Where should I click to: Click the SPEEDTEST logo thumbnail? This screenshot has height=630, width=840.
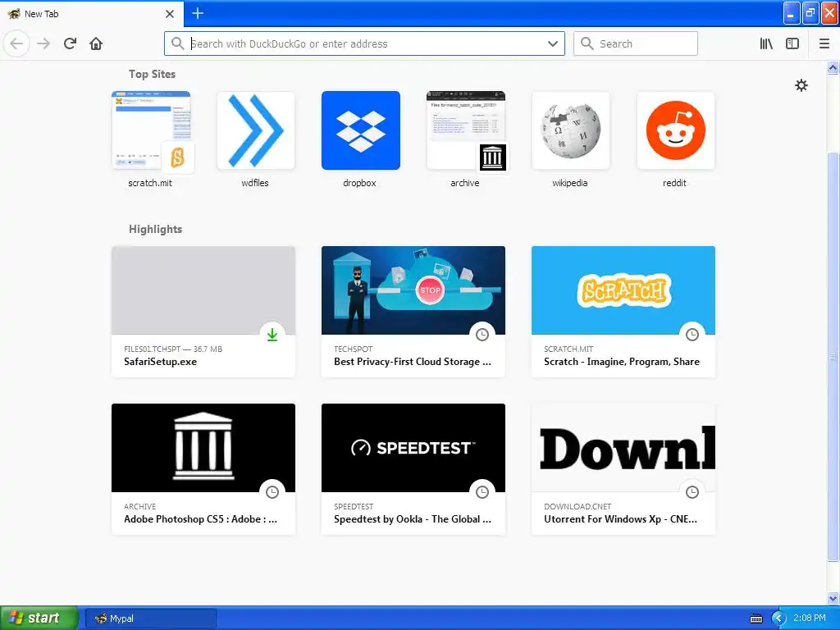413,448
